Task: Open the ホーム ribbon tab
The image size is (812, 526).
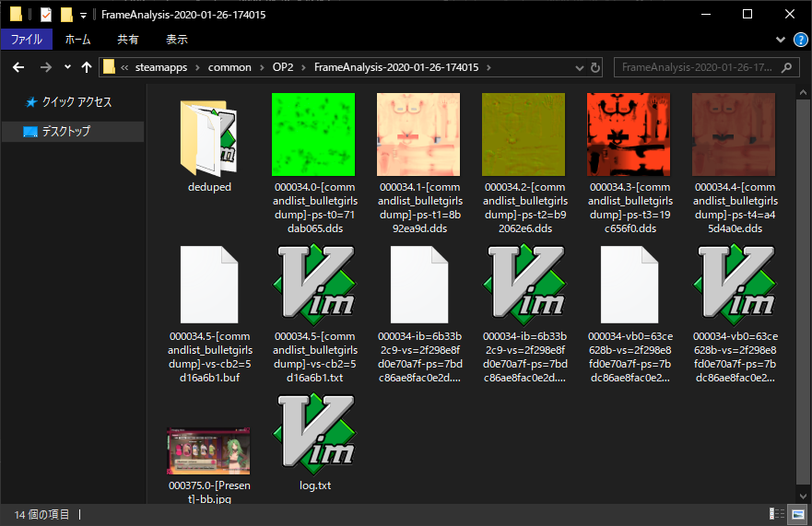Action: click(77, 40)
